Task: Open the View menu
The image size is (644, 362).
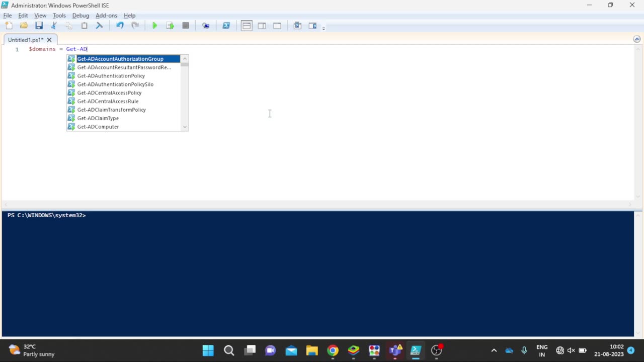Action: coord(40,16)
